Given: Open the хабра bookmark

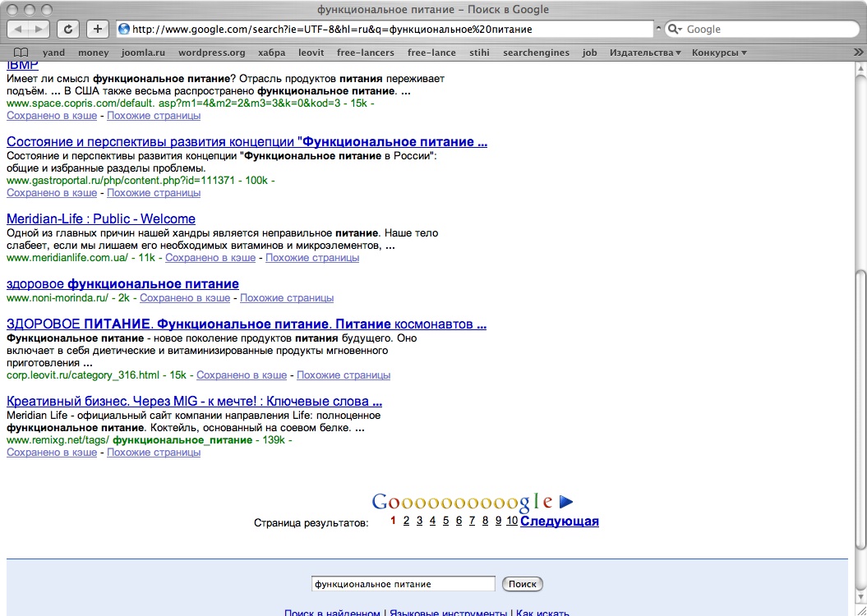Looking at the screenshot, I should point(271,53).
